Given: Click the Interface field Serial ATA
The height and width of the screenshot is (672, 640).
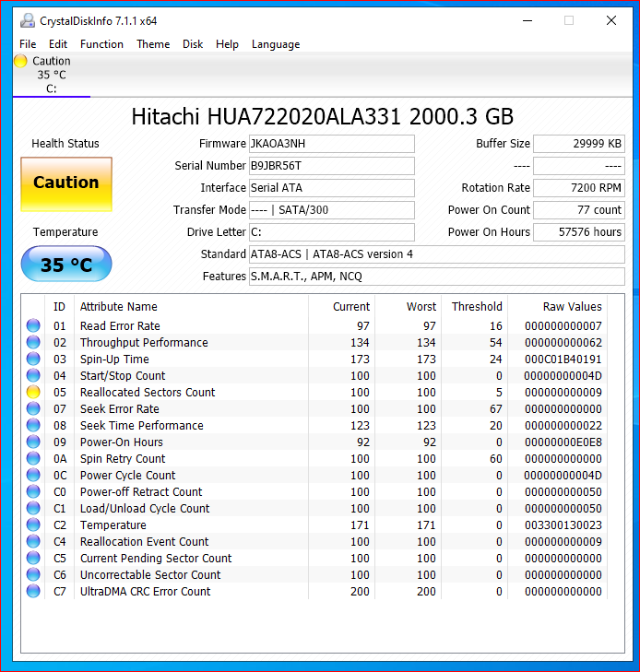Looking at the screenshot, I should coord(332,188).
